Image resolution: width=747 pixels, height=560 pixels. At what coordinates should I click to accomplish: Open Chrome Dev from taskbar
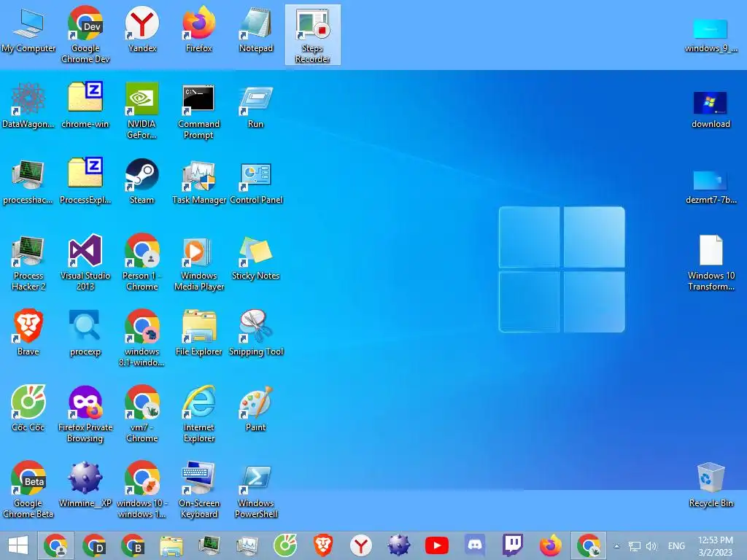coord(94,545)
